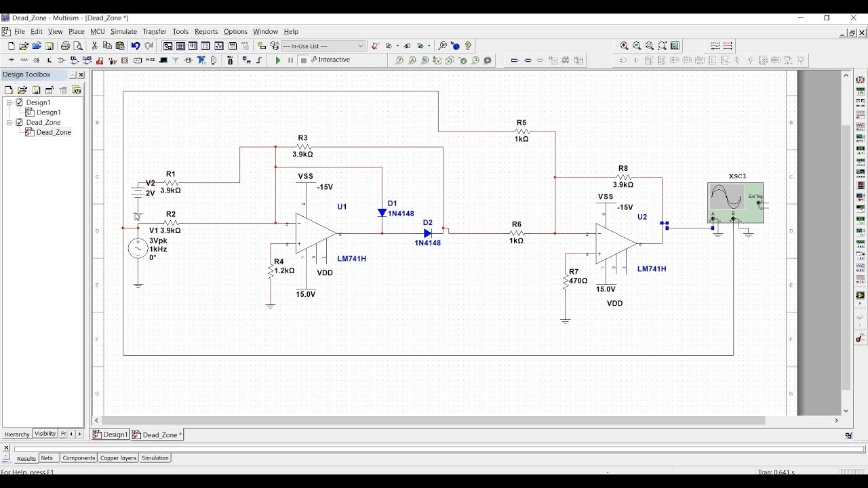Viewport: 868px width, 488px height.
Task: Switch to the Visibility tab
Action: 45,434
